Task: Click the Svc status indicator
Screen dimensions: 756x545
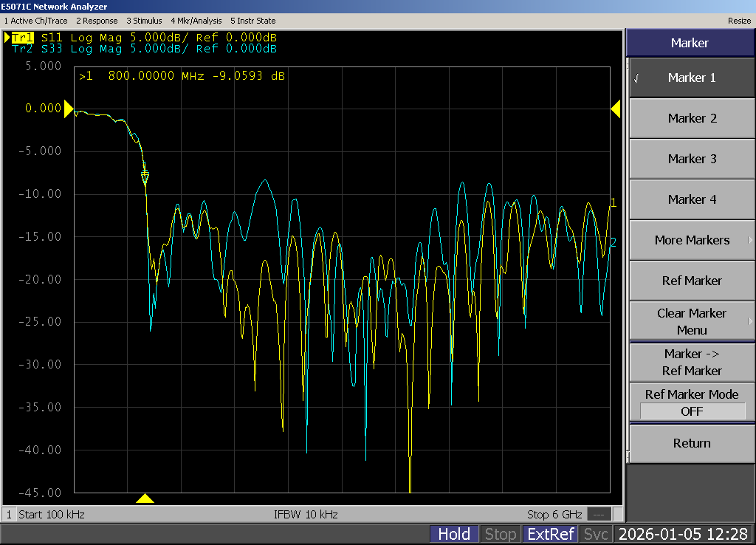Action: (x=596, y=534)
